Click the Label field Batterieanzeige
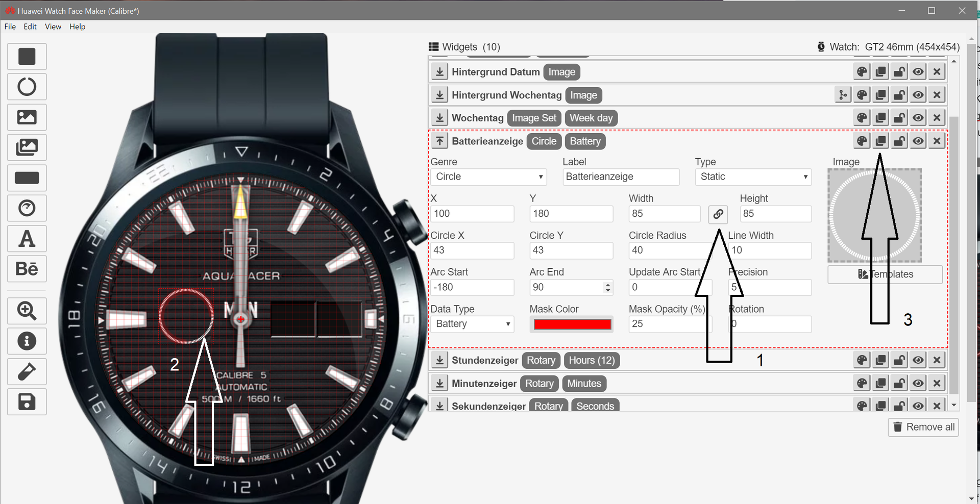980x504 pixels. 621,177
